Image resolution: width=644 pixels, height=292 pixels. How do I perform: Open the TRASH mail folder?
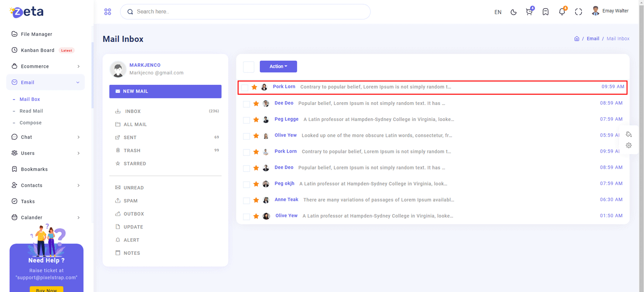point(132,151)
